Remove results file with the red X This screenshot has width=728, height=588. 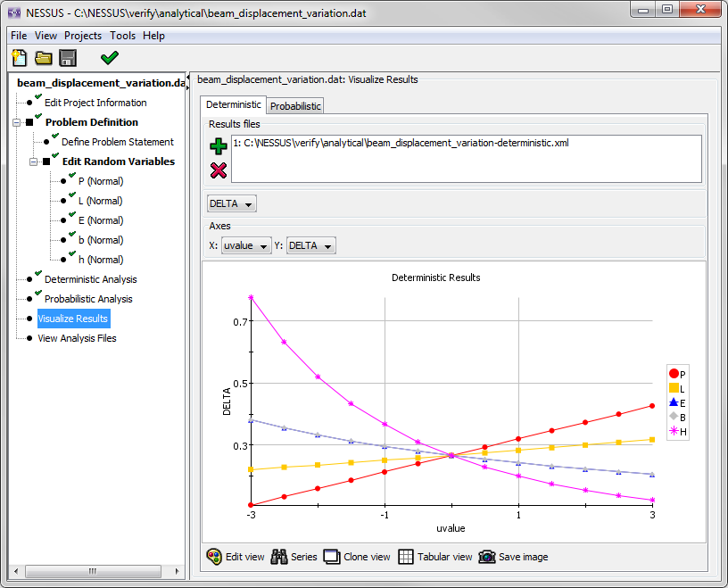219,170
